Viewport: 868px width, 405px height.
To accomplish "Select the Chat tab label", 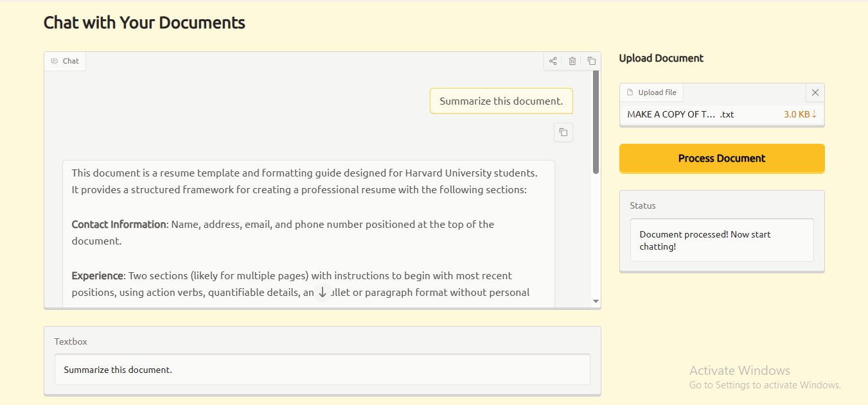I will coord(71,61).
